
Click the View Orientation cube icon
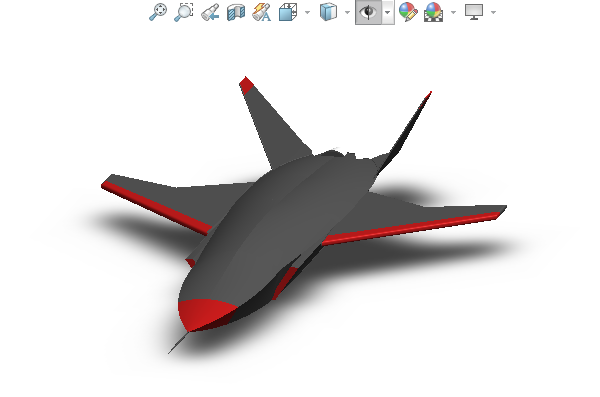288,12
